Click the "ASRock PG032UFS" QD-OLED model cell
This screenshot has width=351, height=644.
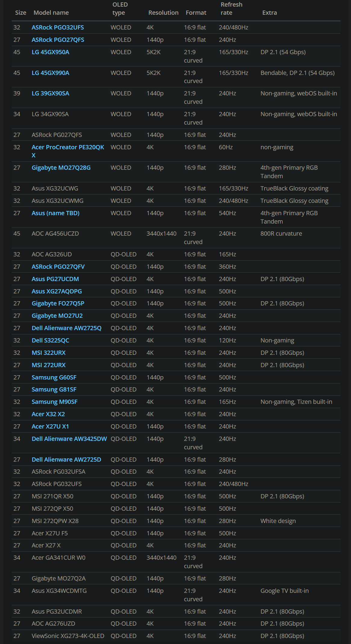click(57, 484)
